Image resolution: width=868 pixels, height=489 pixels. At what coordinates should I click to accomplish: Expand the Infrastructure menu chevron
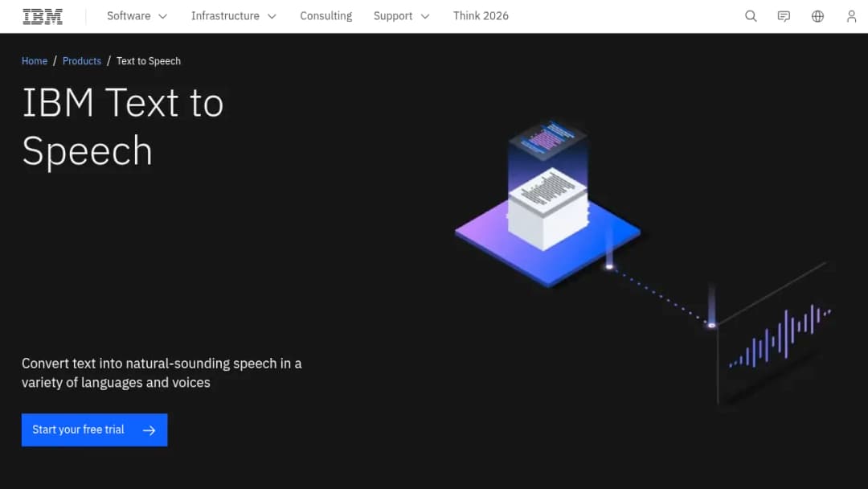272,17
